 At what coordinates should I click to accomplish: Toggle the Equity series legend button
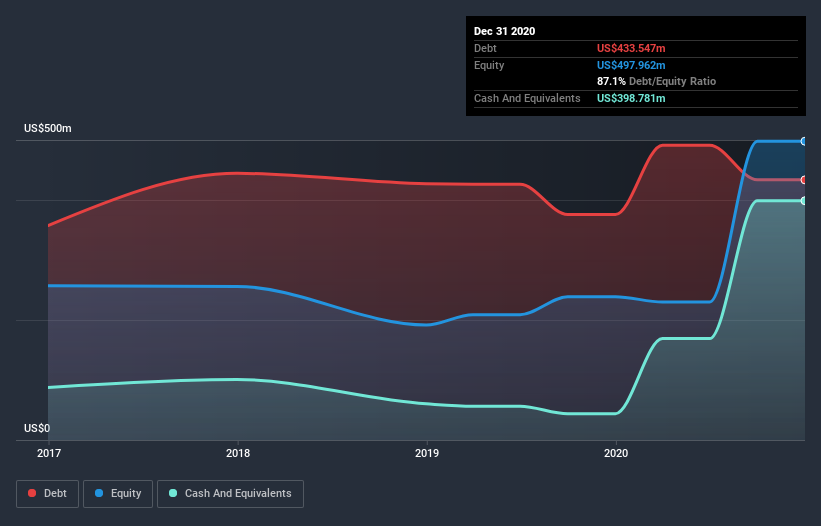[x=118, y=494]
